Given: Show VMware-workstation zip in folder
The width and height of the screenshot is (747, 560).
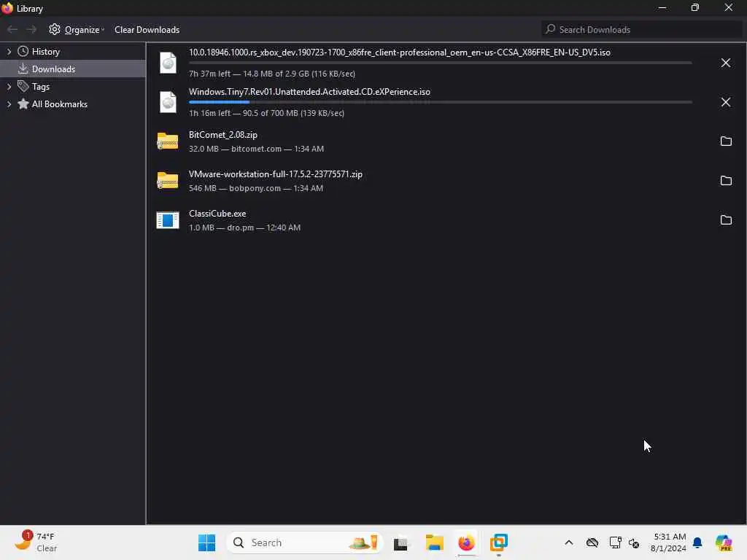Looking at the screenshot, I should point(726,181).
